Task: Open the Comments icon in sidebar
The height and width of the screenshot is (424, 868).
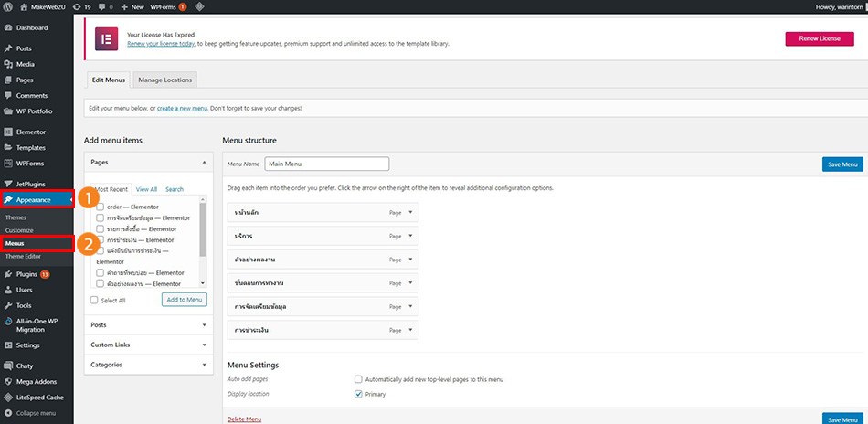Action: tap(8, 95)
